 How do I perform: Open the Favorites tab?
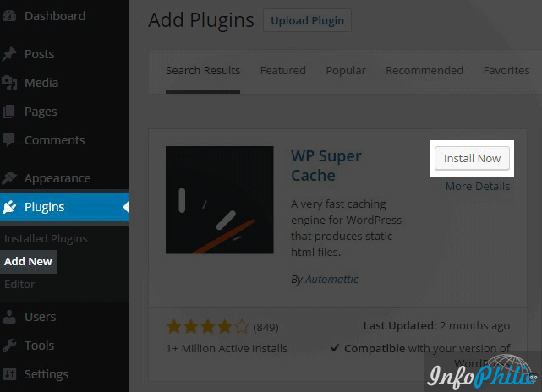(506, 70)
